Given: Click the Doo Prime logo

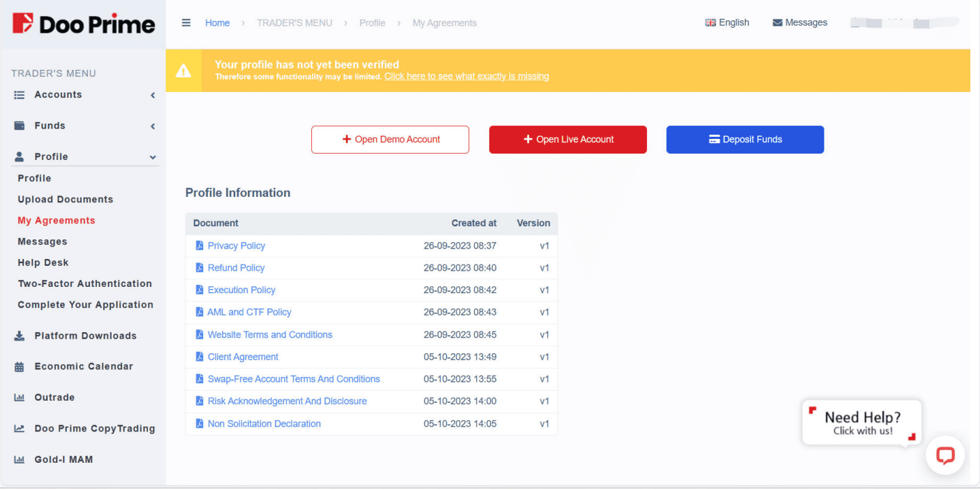Looking at the screenshot, I should [84, 24].
